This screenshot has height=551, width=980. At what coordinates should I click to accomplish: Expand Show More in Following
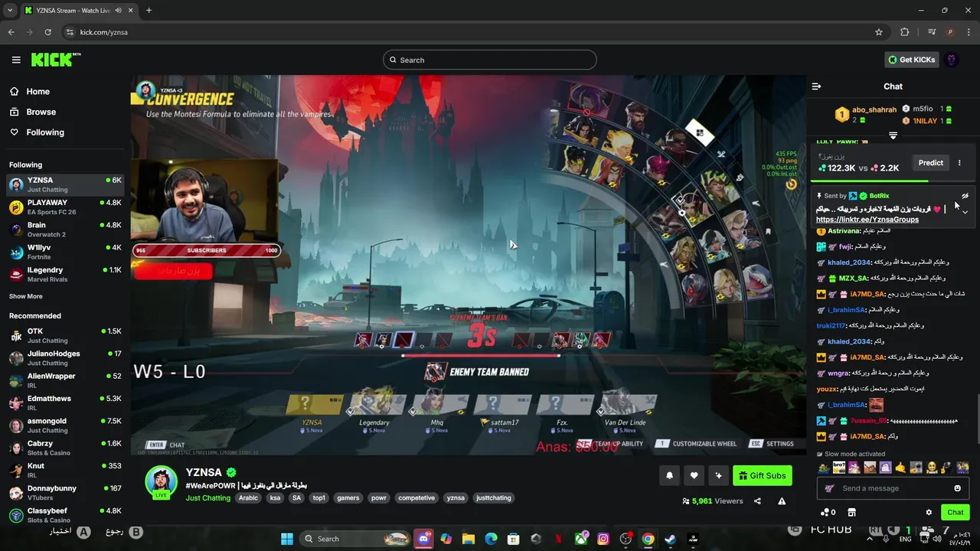coord(26,296)
